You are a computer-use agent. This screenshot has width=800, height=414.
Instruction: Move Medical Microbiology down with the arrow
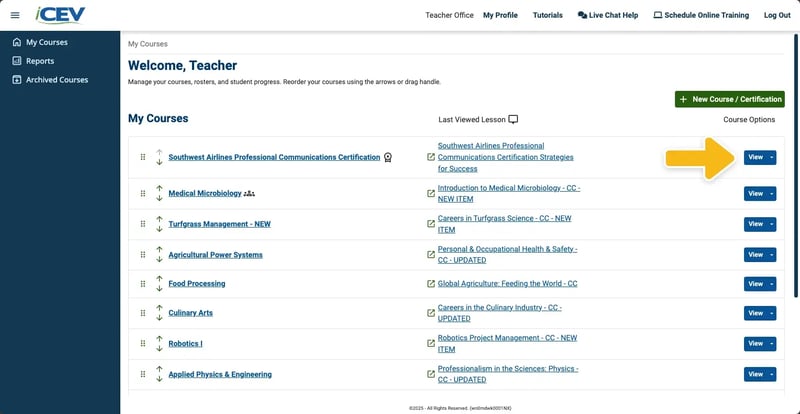tap(159, 198)
